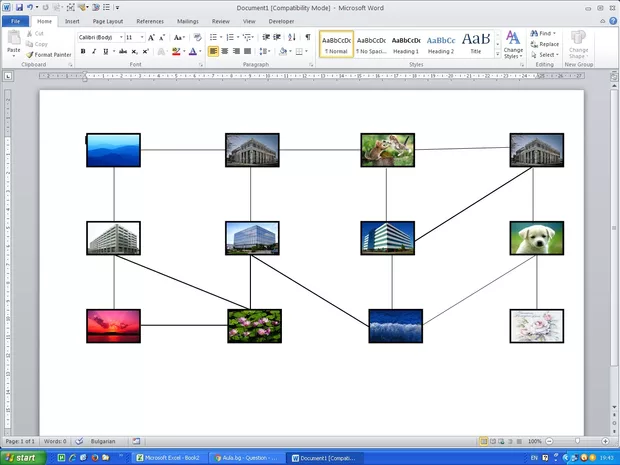Click the Grow Font icon
The image size is (620, 465).
[x=152, y=37]
